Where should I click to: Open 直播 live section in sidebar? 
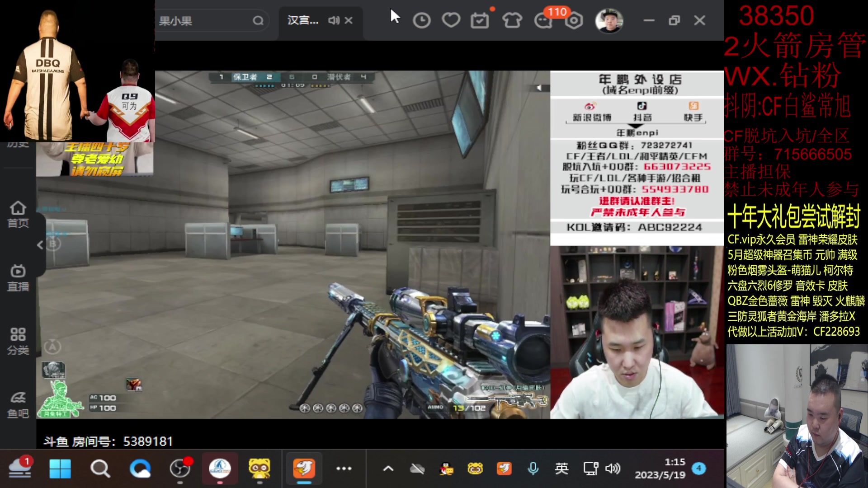18,277
